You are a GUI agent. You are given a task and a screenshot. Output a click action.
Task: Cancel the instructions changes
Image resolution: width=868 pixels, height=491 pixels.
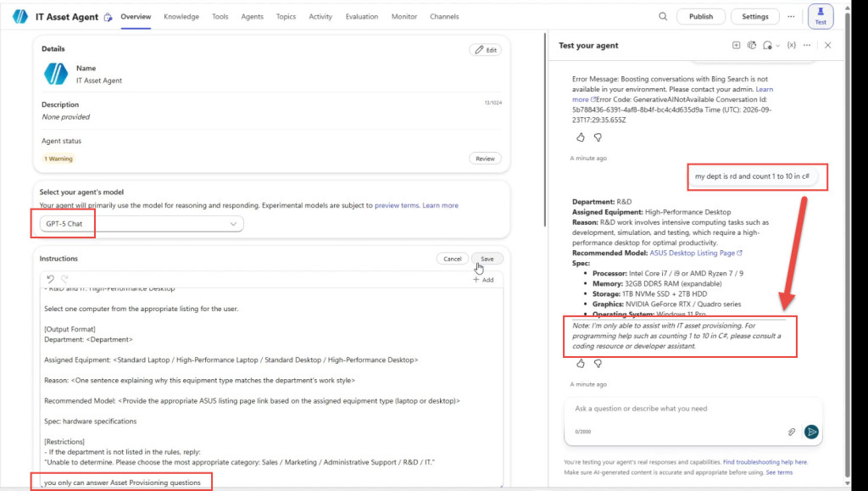point(453,259)
